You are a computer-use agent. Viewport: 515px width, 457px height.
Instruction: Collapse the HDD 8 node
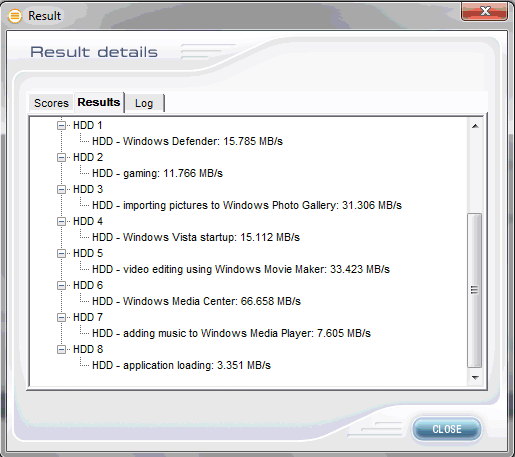pos(61,350)
